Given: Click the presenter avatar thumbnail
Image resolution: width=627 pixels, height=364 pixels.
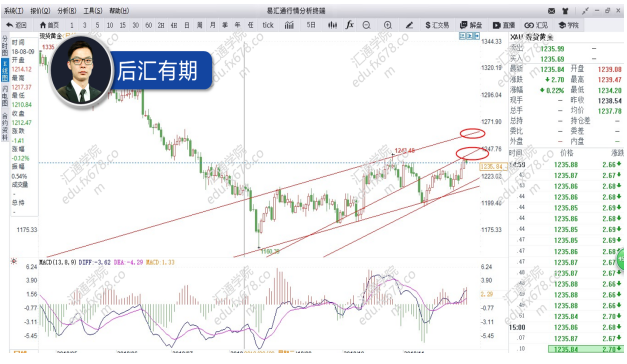Looking at the screenshot, I should 82,71.
